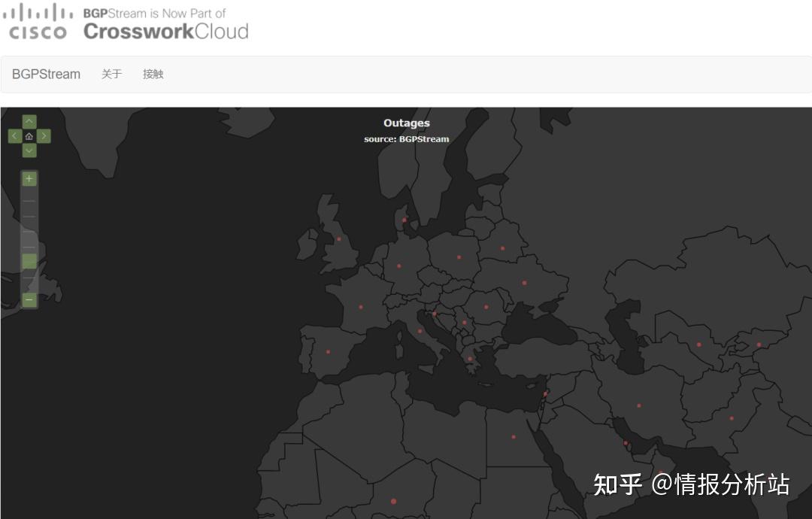Screen dimensions: 812x519
Task: Select the outage dot in France
Action: click(x=361, y=307)
